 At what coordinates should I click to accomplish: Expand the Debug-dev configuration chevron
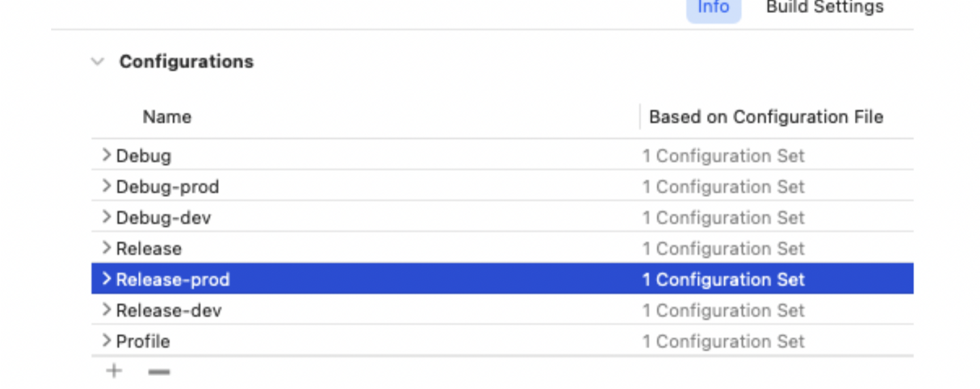pos(106,217)
